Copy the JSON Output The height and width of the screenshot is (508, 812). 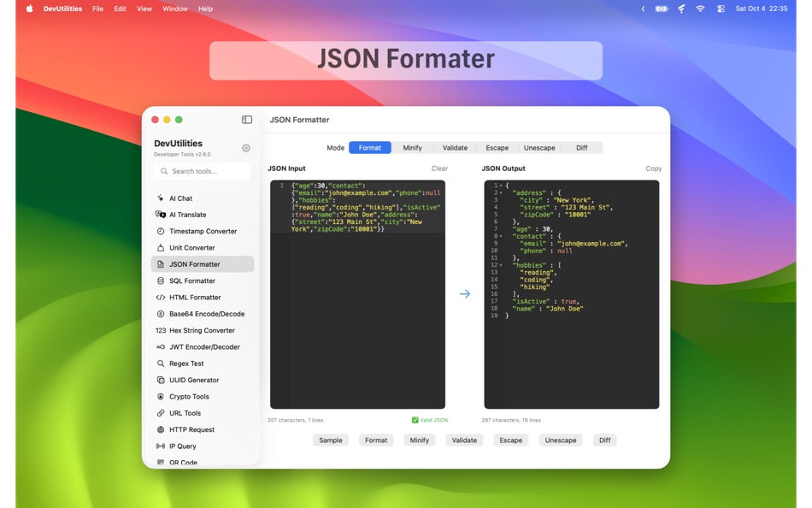coord(654,168)
